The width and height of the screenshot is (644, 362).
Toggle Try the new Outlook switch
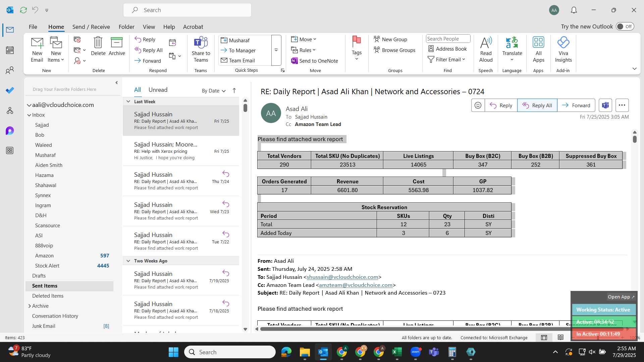(x=625, y=26)
